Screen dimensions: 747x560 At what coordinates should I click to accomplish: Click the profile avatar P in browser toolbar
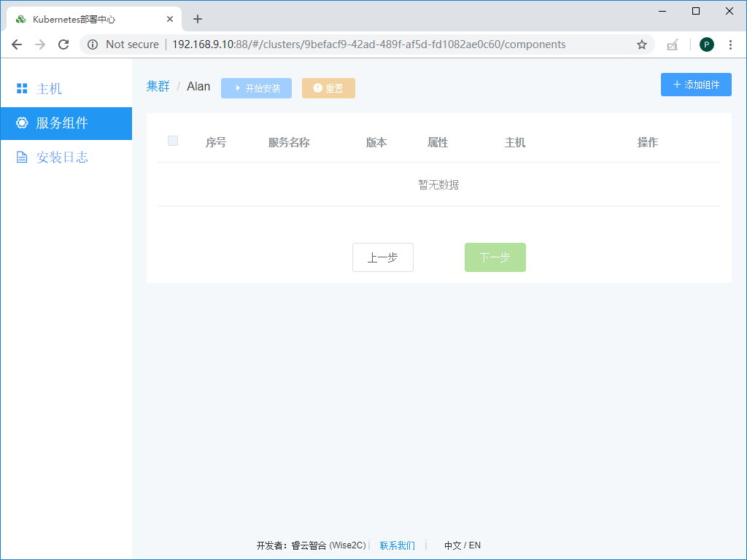(x=706, y=44)
